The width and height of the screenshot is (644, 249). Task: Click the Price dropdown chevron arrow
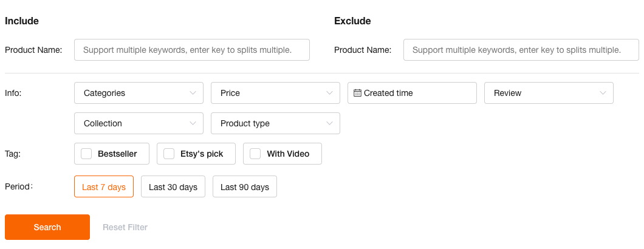pyautogui.click(x=329, y=93)
